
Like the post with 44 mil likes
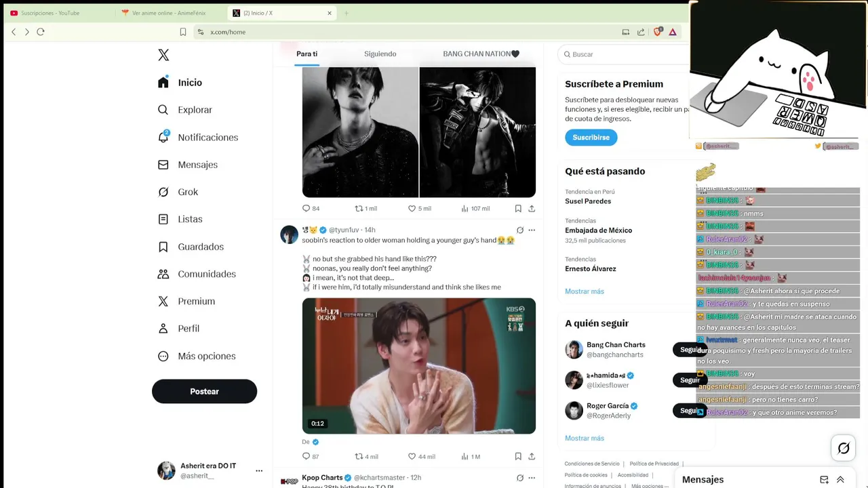click(412, 456)
